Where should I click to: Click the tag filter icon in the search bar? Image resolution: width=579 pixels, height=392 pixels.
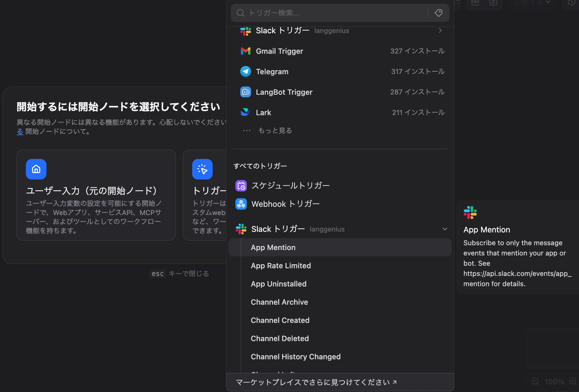438,13
